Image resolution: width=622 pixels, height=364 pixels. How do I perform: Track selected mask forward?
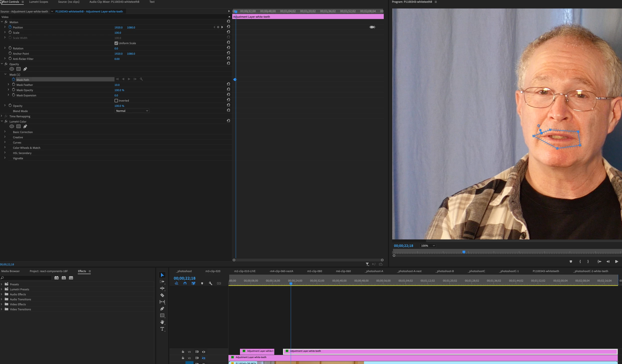tap(129, 79)
